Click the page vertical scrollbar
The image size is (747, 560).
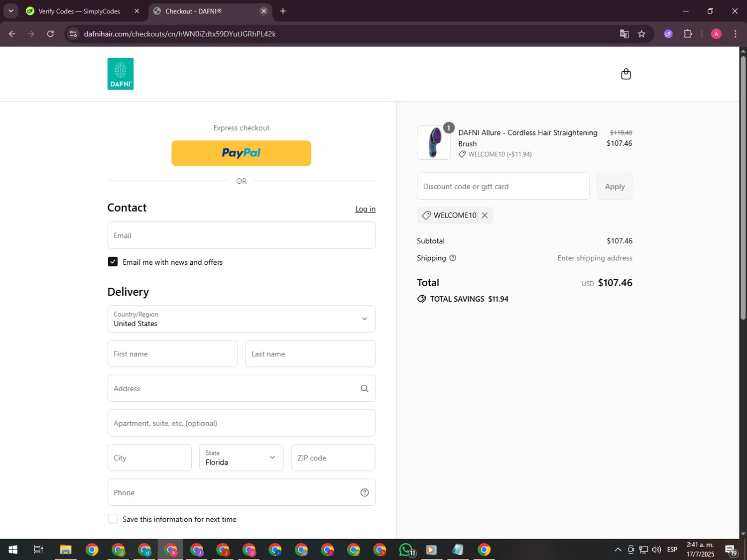tap(743, 189)
